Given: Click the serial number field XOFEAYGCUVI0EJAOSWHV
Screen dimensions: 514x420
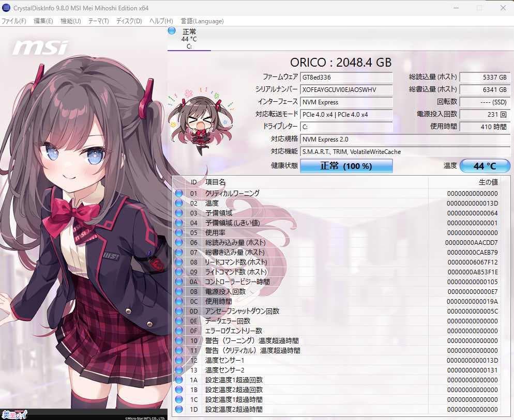Looking at the screenshot, I should click(x=346, y=90).
